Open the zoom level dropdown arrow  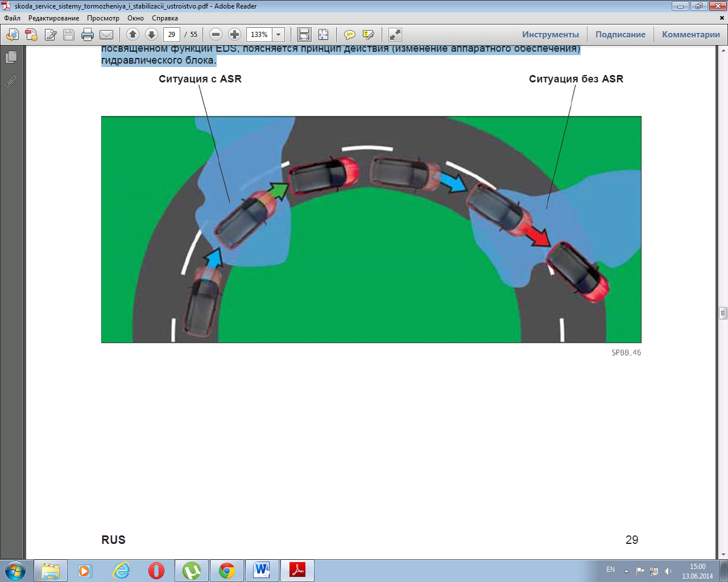279,35
